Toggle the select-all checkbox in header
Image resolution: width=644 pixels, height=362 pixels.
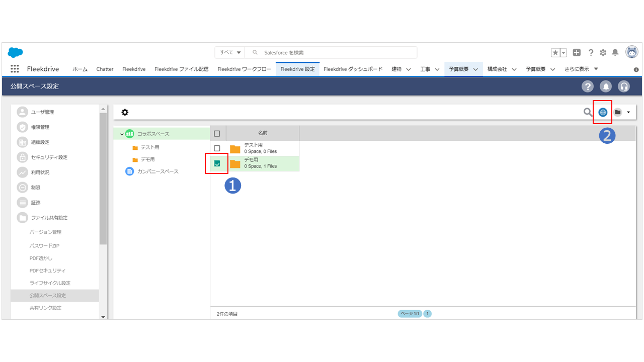point(217,133)
